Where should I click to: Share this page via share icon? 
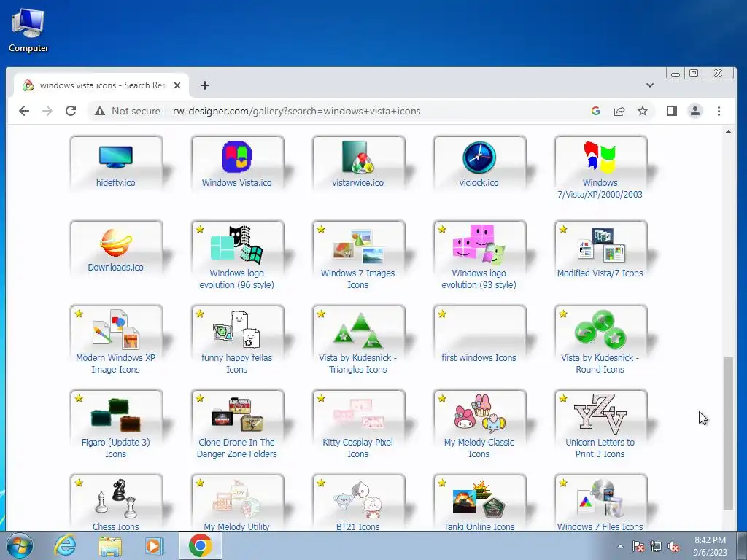619,111
